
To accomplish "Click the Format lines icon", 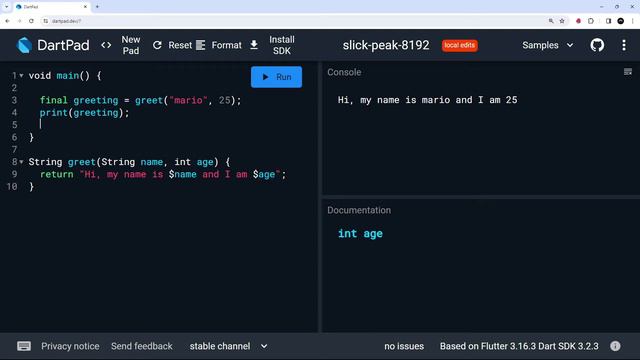I will [x=200, y=45].
